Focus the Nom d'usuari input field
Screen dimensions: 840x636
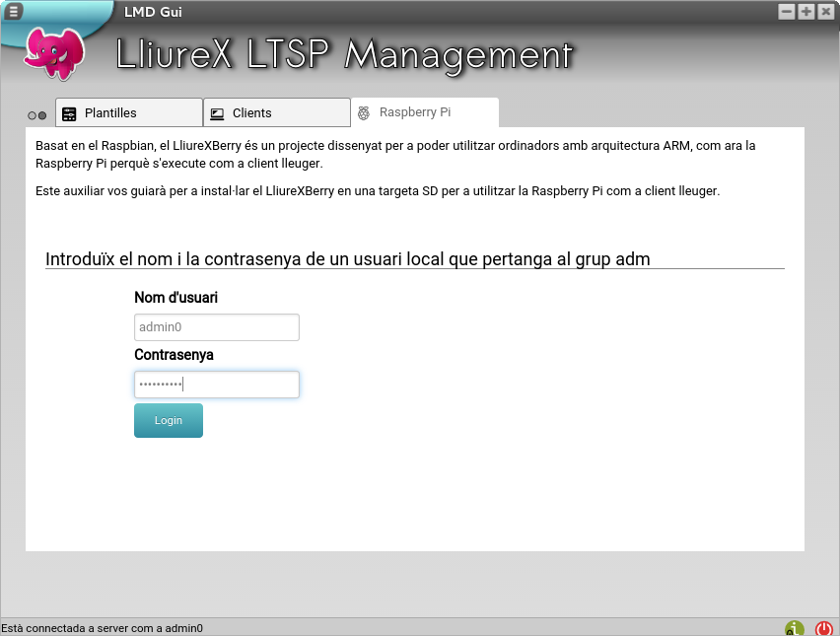coord(216,327)
